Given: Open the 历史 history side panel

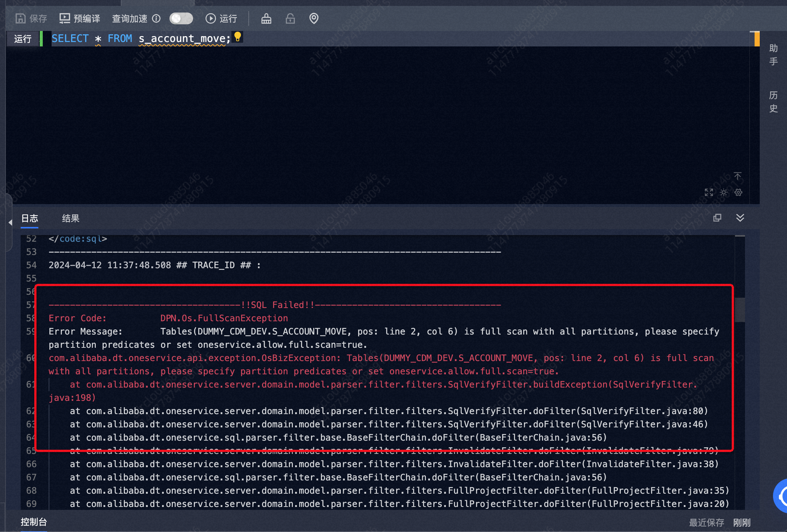Looking at the screenshot, I should pyautogui.click(x=773, y=102).
